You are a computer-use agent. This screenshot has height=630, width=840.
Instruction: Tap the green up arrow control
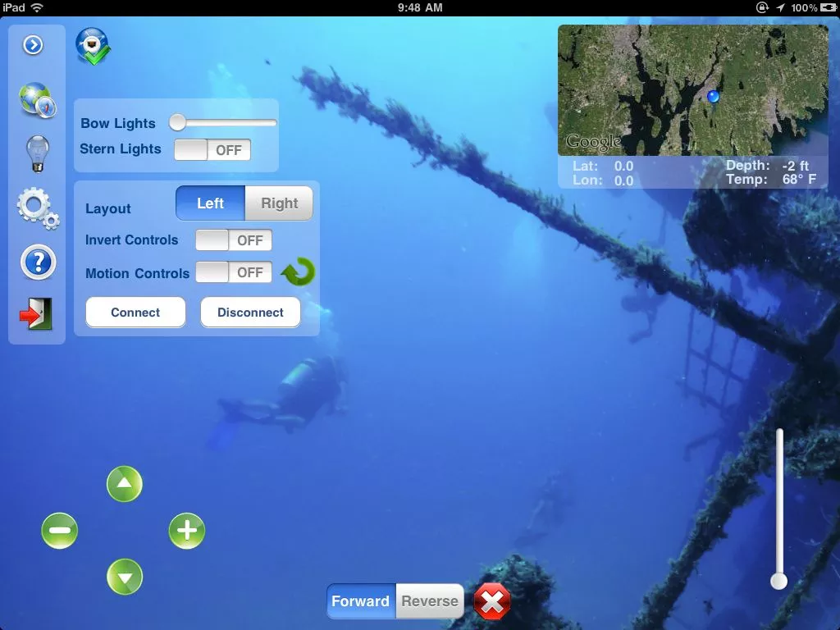coord(125,484)
